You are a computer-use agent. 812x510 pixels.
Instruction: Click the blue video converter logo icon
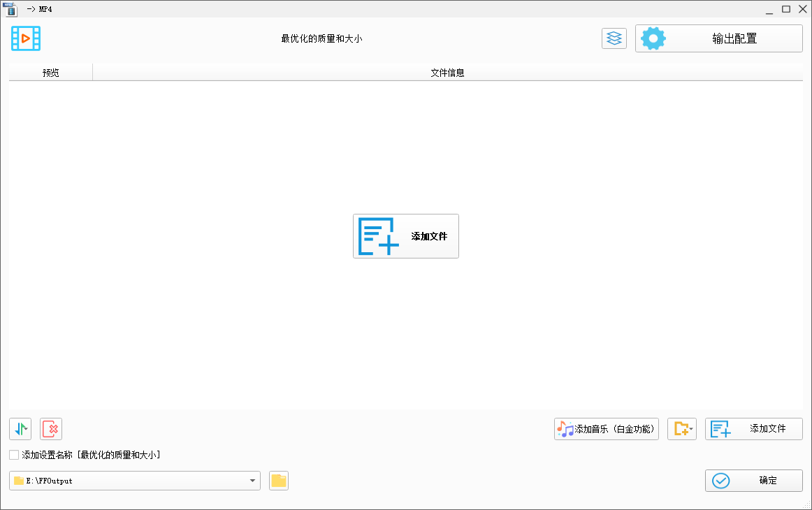click(x=25, y=38)
